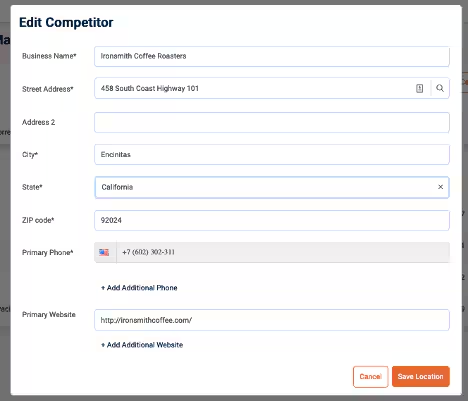
Task: Click the Primary Phone number field
Action: pos(283,252)
